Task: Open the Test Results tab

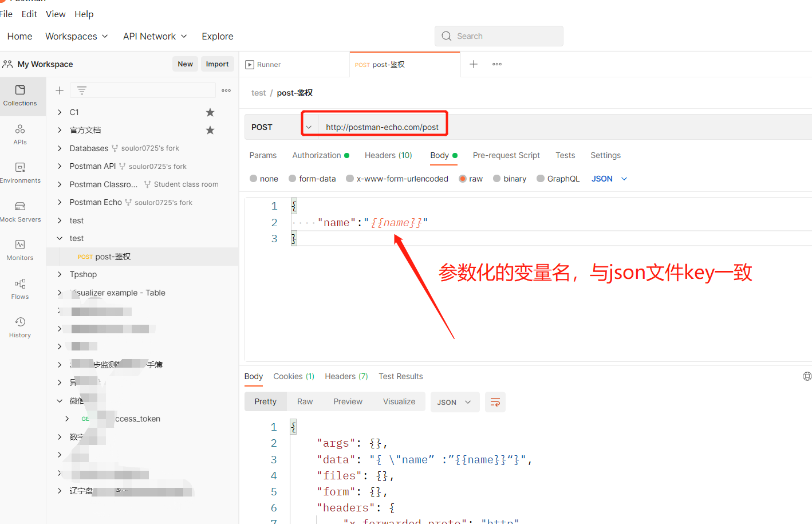Action: (401, 376)
